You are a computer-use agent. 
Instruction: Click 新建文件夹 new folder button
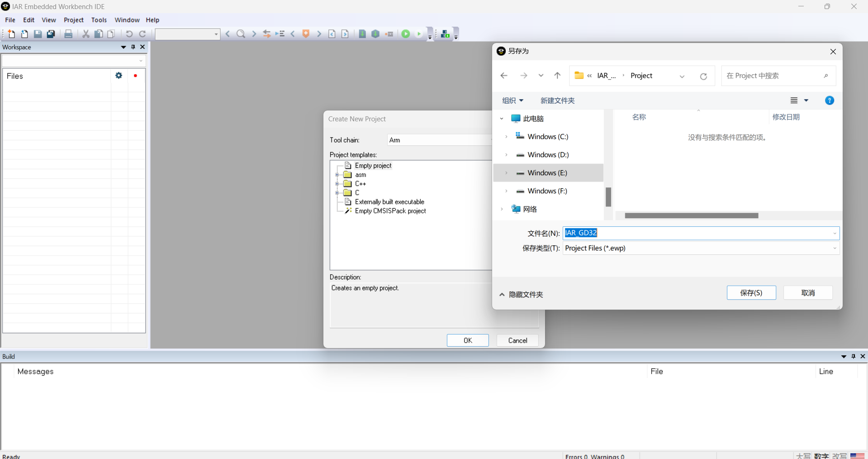[x=557, y=100]
